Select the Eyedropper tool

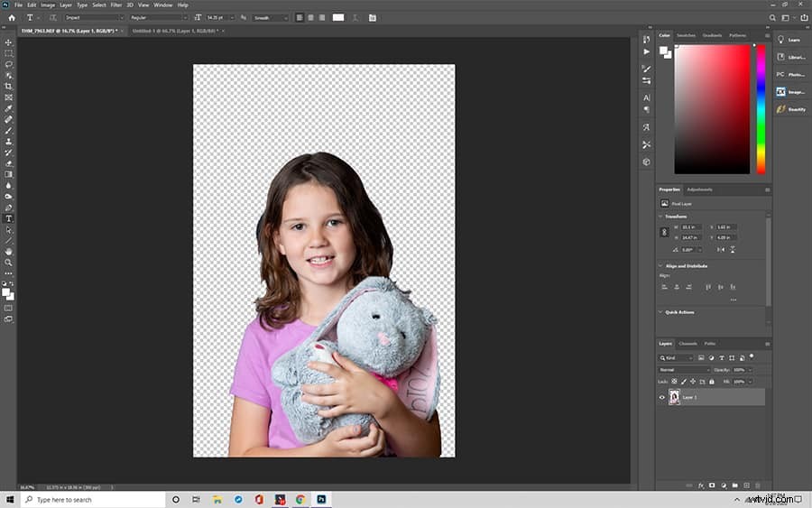[x=8, y=109]
